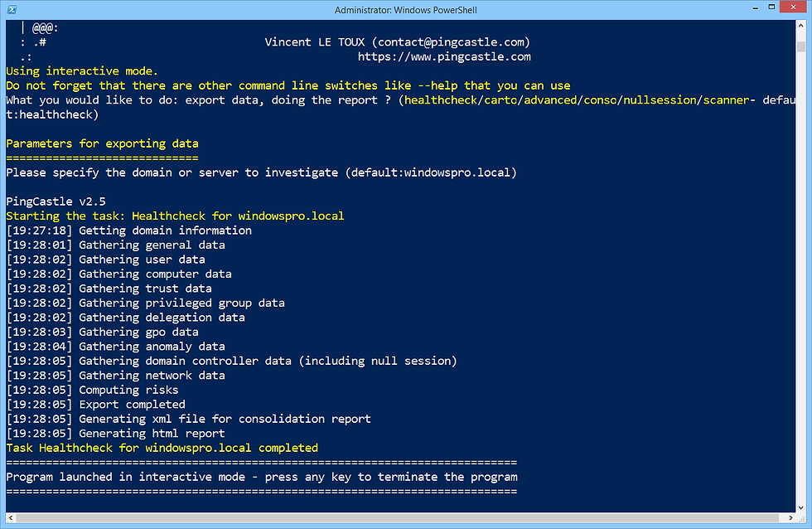
Task: Click the horizontal scrollbar right arrow
Action: tap(790, 517)
